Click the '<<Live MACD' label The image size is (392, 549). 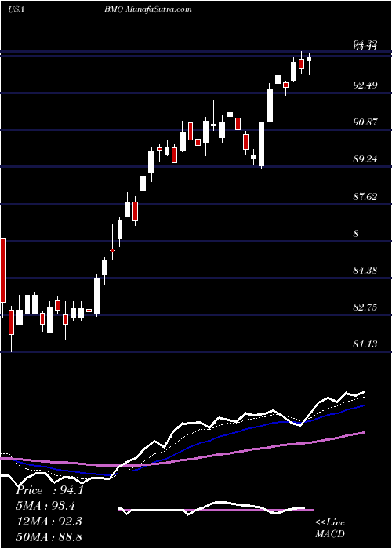330,529
